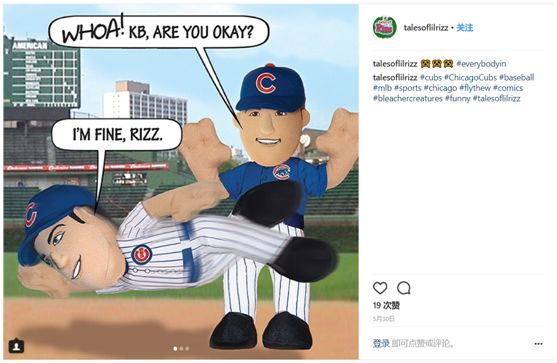557x363 pixels.
Task: View the 19 likes count
Action: click(386, 305)
